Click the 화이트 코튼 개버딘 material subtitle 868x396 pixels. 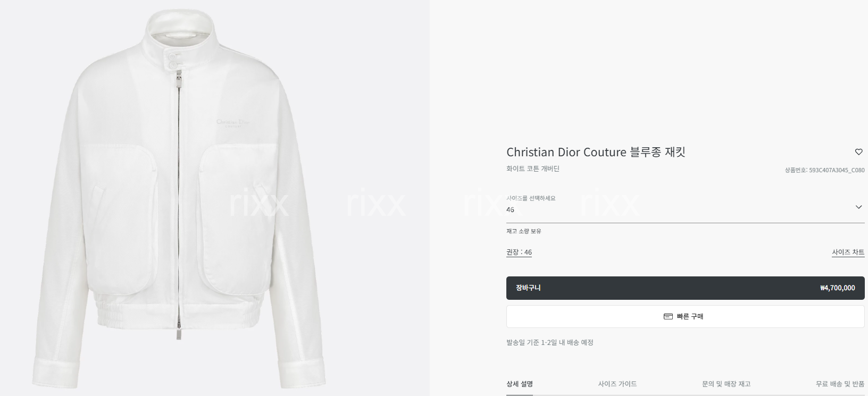[533, 169]
